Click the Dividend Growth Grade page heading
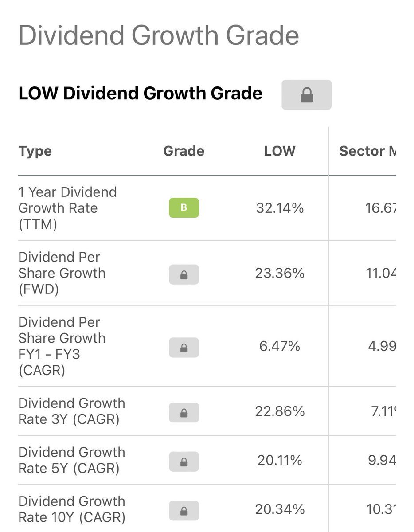414x532 pixels. click(159, 36)
